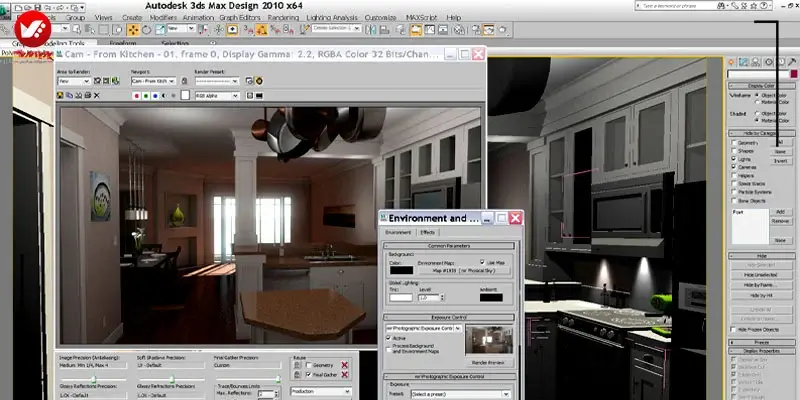
Task: Click the Render Production teapot icon
Action: 503,29
